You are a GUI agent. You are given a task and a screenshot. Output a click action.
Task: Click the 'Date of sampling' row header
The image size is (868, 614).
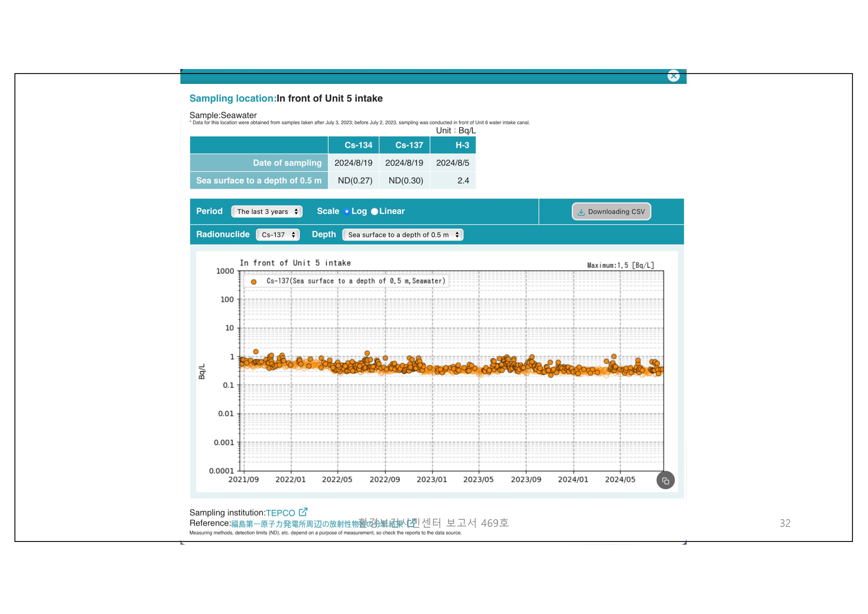(x=259, y=163)
